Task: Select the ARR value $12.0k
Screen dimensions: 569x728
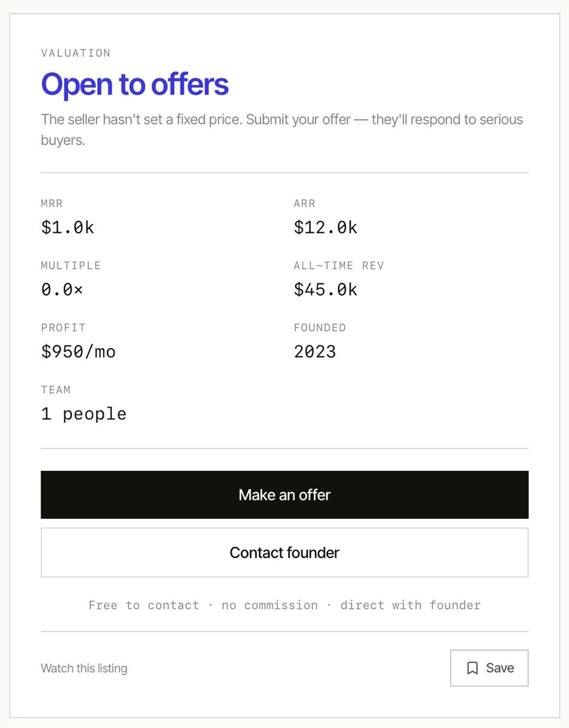Action: point(326,227)
